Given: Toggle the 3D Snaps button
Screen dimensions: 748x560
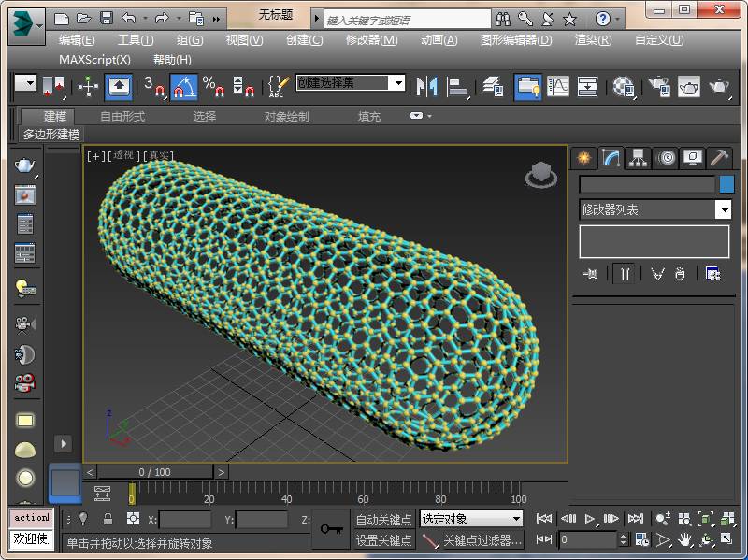Looking at the screenshot, I should (x=154, y=87).
